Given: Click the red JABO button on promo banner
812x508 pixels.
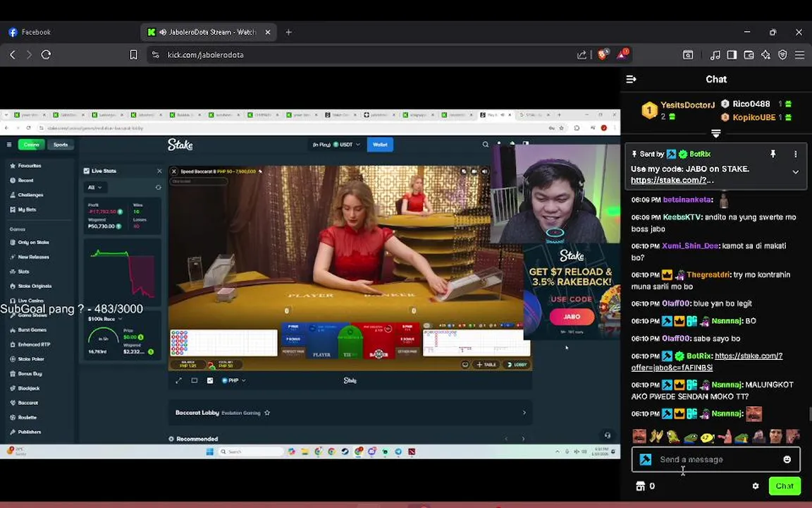Looking at the screenshot, I should pos(572,317).
